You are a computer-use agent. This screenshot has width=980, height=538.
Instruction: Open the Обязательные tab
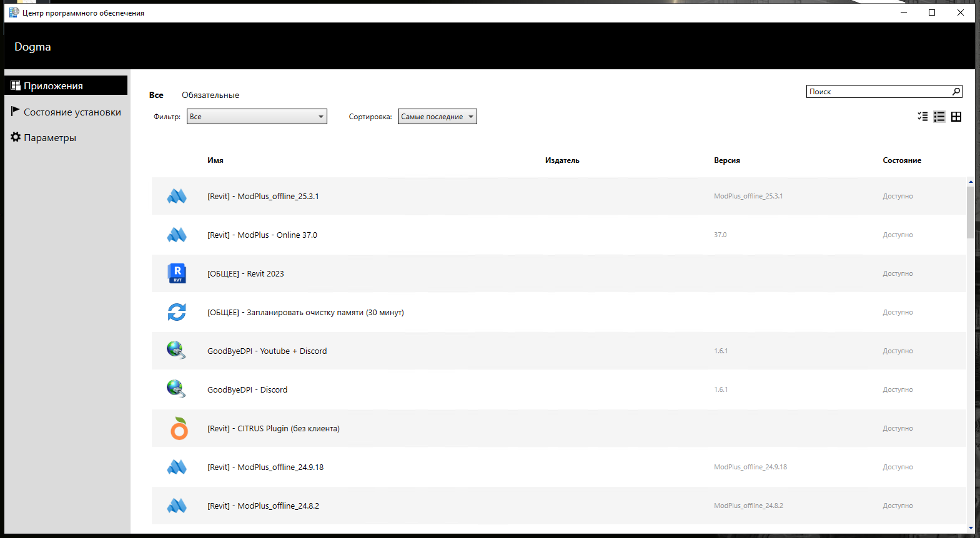point(210,95)
